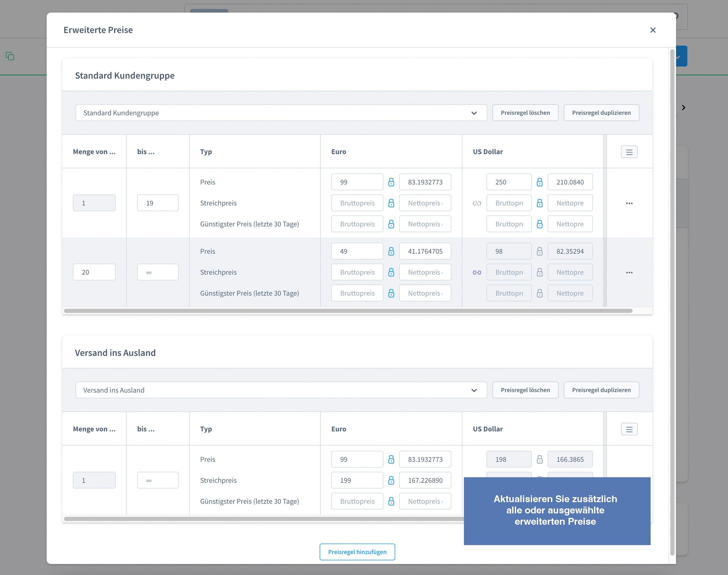Viewport: 728px width, 575px height.
Task: Toggle US Dollar Günstigster Preis lock in row 1–19
Action: pos(539,224)
